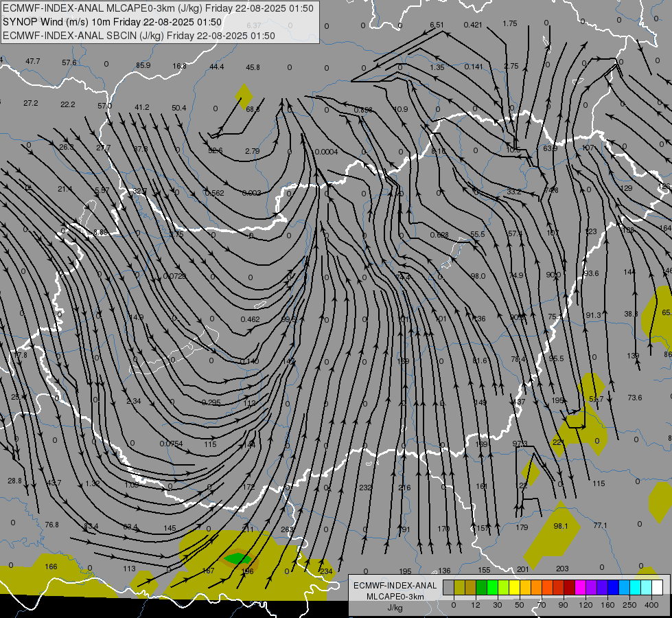
Task: Click the legend scale label '160'
Action: tap(607, 605)
